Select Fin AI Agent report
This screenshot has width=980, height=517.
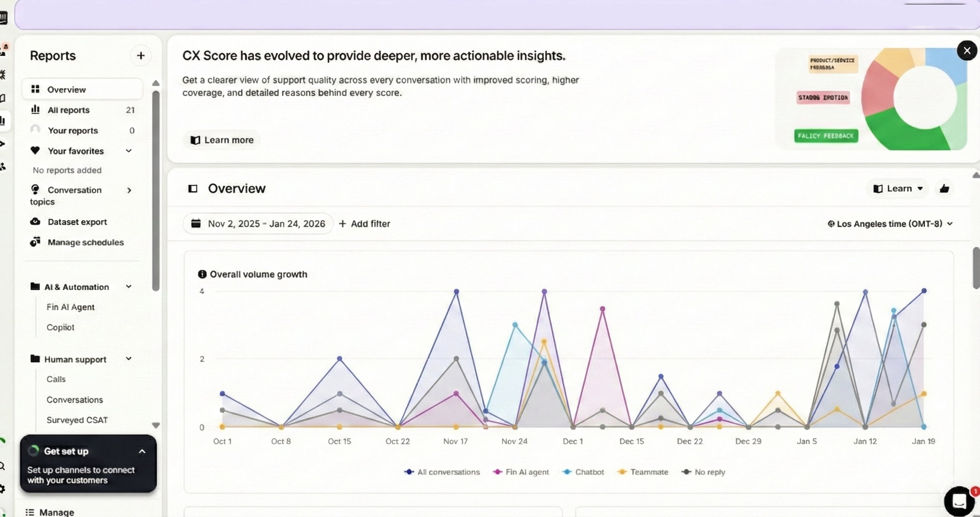(x=71, y=307)
